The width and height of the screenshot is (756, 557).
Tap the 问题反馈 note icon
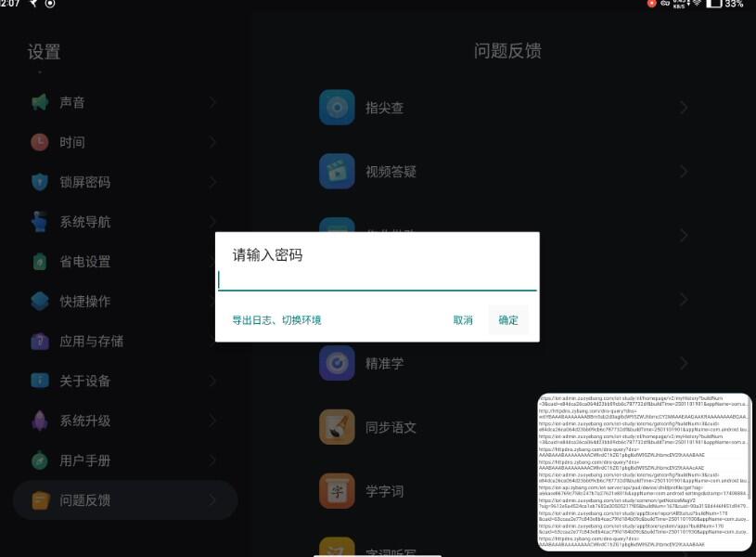click(x=40, y=500)
